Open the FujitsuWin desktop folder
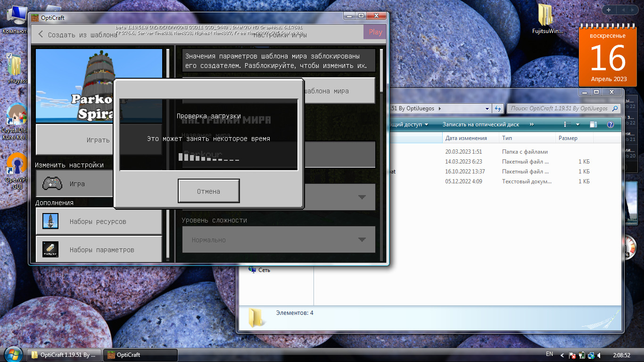 tap(547, 20)
